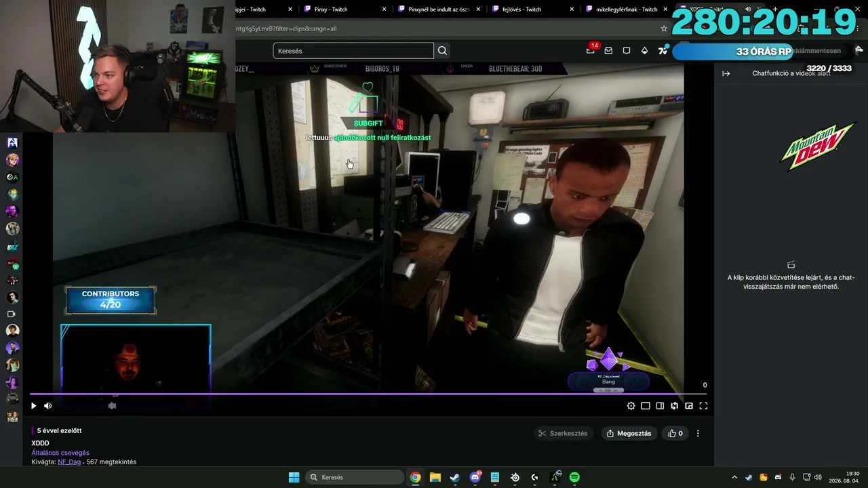Click the Mountain Dew ad banner
This screenshot has width=868, height=488.
(x=817, y=146)
